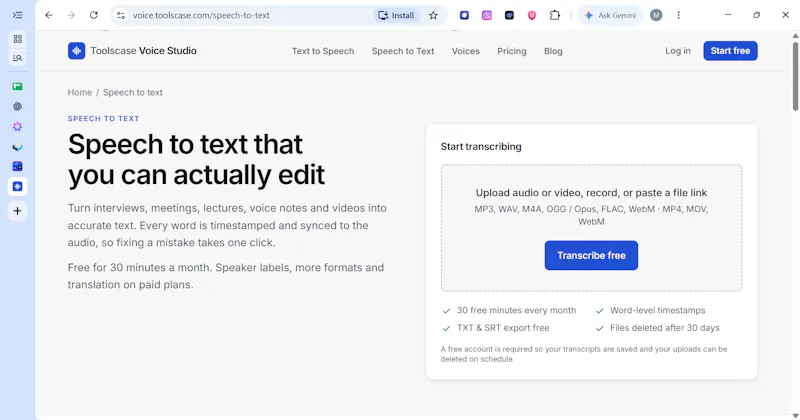Open the tab search icon in sidebar
The image size is (800, 420).
(x=17, y=58)
